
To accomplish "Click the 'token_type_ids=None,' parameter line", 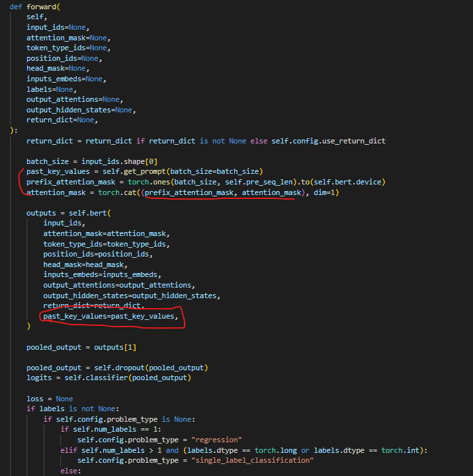I will tap(68, 48).
